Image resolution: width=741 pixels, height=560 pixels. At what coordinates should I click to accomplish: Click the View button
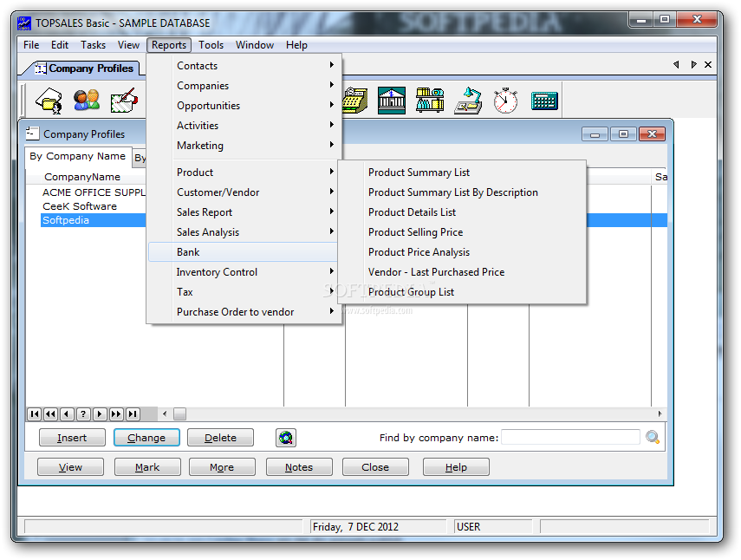[70, 467]
